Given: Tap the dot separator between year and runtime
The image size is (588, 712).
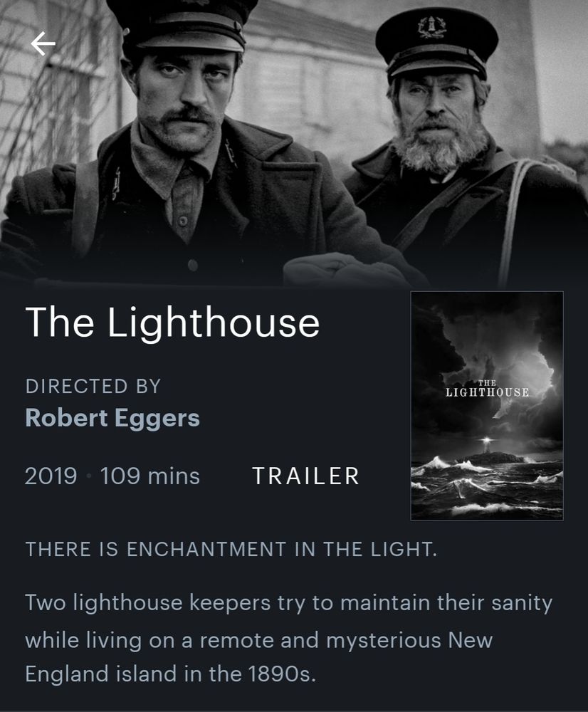Looking at the screenshot, I should point(89,476).
